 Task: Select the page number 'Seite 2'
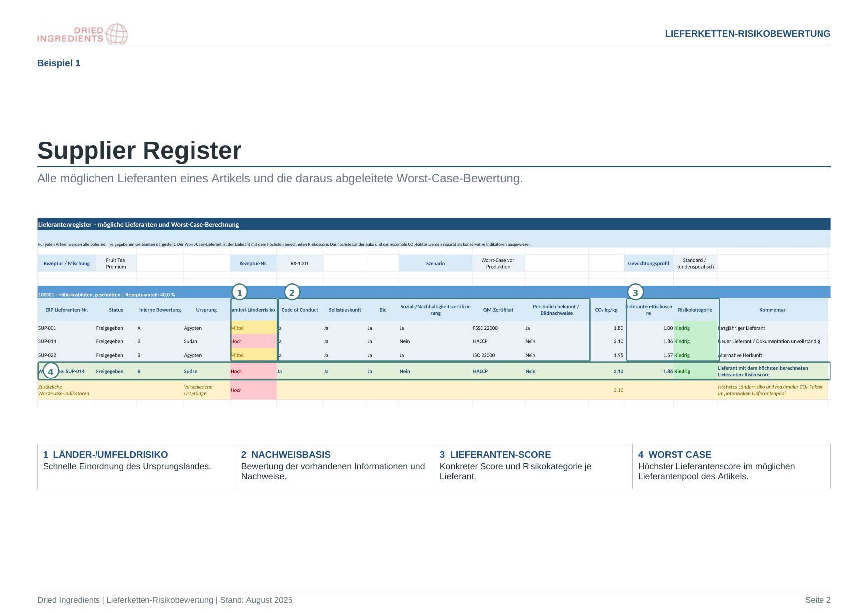818,600
